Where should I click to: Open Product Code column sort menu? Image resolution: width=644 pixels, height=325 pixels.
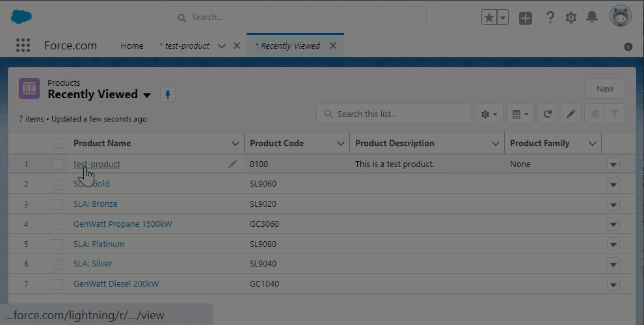tap(340, 144)
